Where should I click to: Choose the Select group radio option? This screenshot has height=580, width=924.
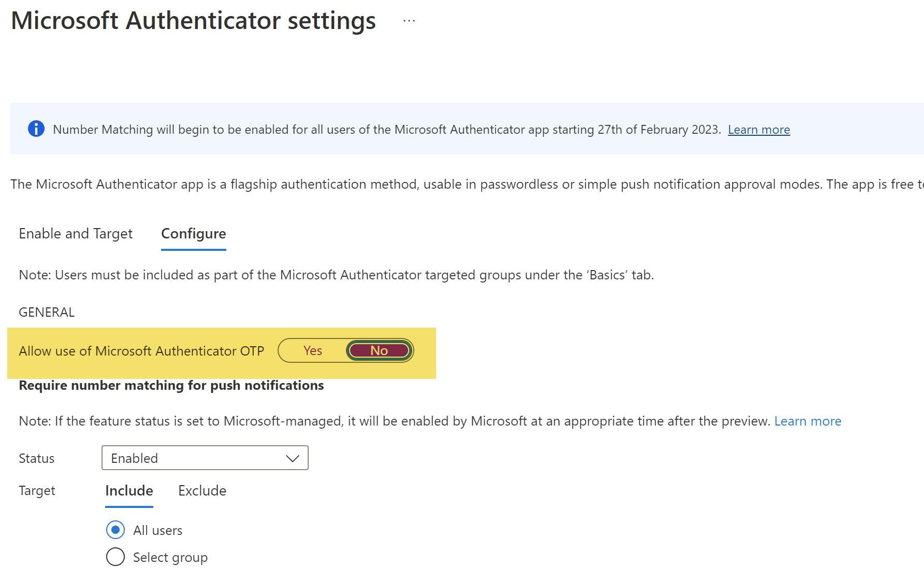(x=116, y=557)
